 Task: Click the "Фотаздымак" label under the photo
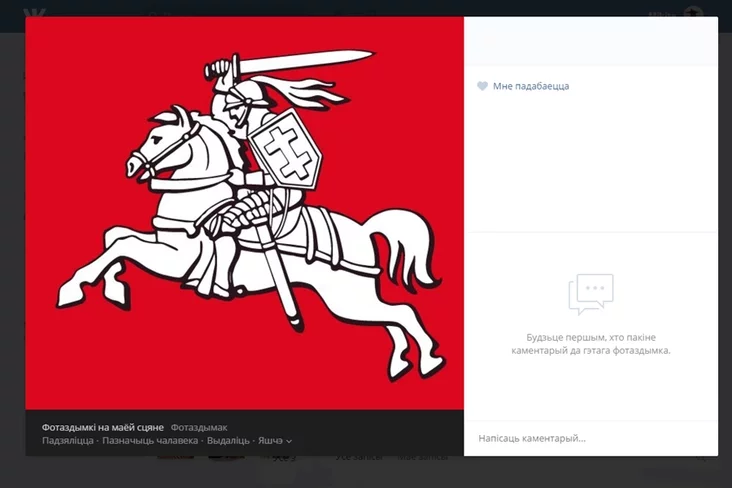point(199,426)
